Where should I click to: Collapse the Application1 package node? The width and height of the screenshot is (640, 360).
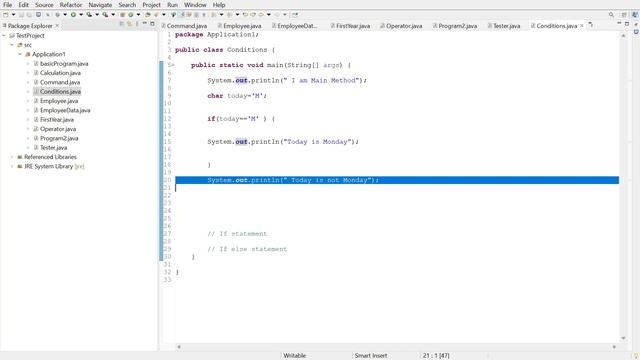click(x=20, y=54)
